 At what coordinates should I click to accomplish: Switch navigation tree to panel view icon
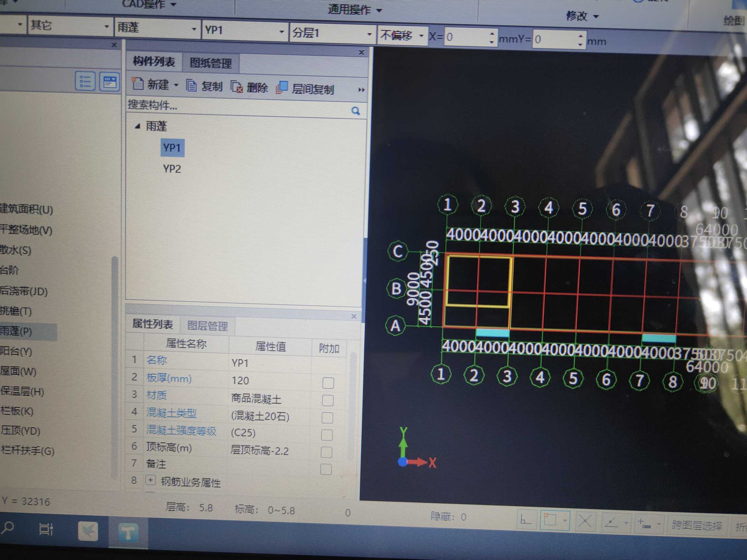click(109, 82)
